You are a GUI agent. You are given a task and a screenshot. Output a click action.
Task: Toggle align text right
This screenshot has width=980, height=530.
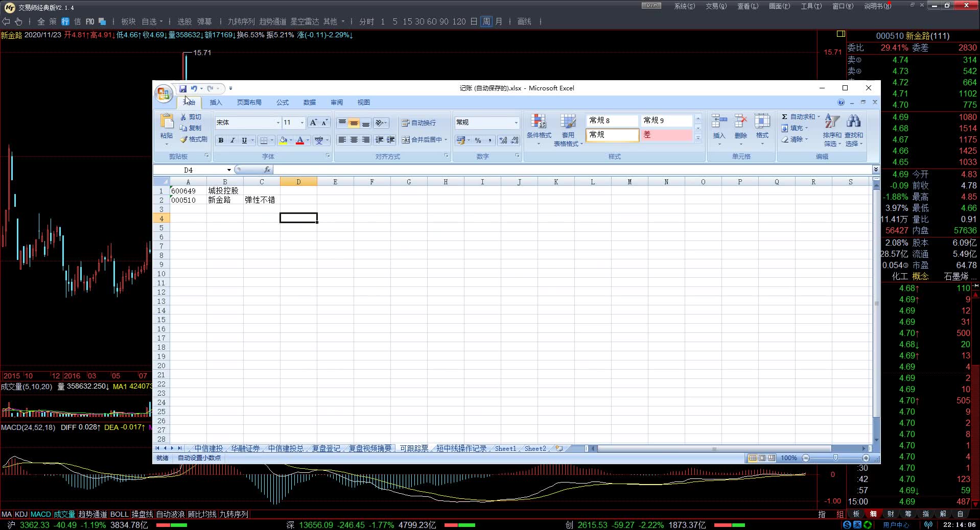coord(365,140)
